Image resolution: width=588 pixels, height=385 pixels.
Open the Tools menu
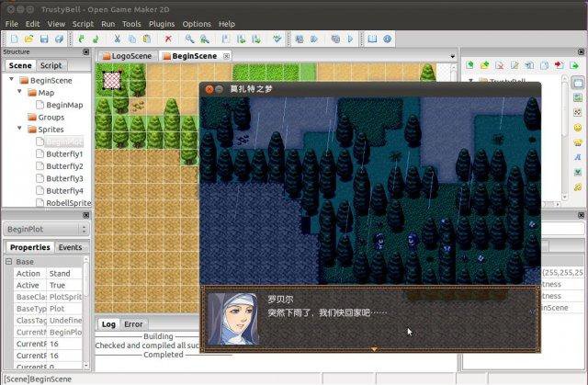click(x=131, y=24)
